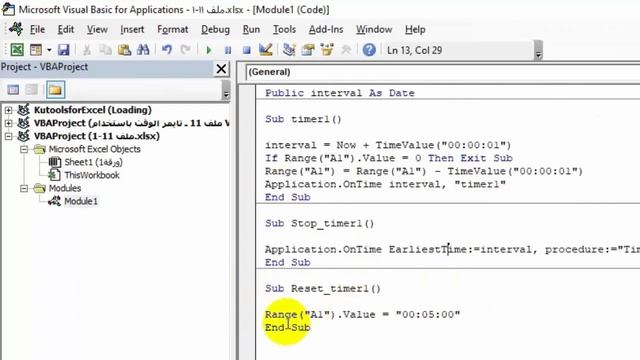Click the VBA icon left of File menu
This screenshot has width=640, height=360.
(x=16, y=29)
